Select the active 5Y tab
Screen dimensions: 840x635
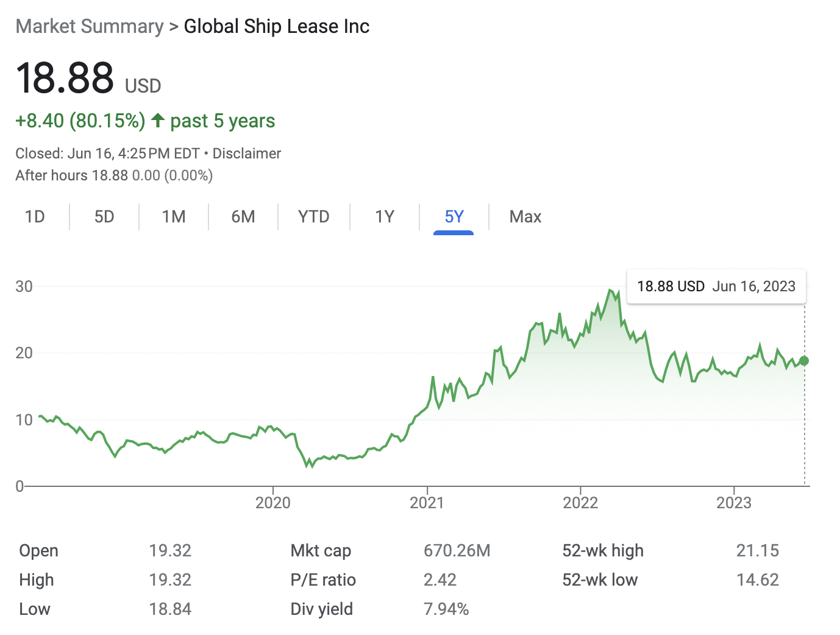point(454,217)
